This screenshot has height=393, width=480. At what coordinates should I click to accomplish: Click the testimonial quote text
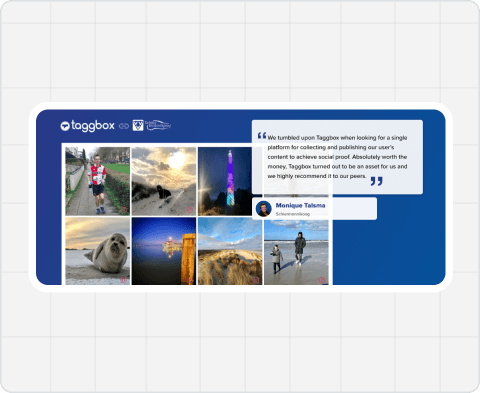pyautogui.click(x=337, y=157)
